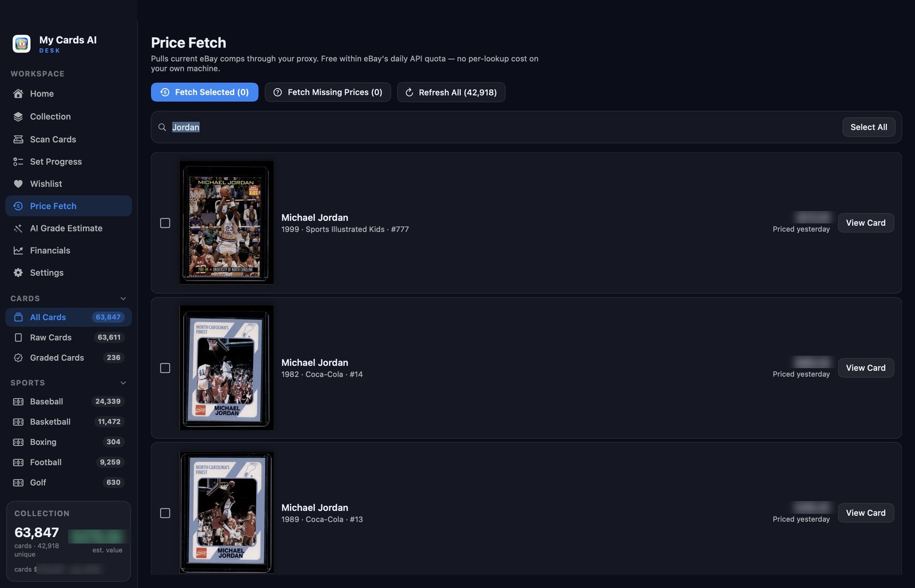This screenshot has height=588, width=915.
Task: Click the Graded Cards badge icon
Action: point(18,358)
